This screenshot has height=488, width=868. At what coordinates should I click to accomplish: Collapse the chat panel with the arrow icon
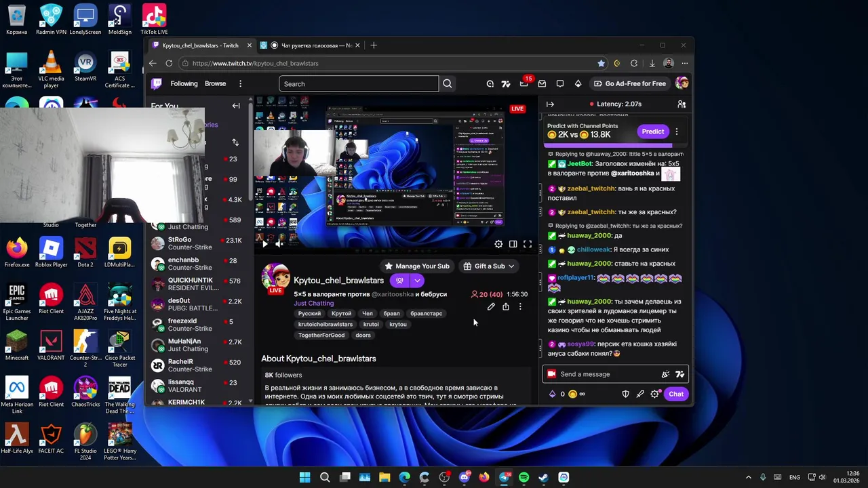[x=550, y=104]
